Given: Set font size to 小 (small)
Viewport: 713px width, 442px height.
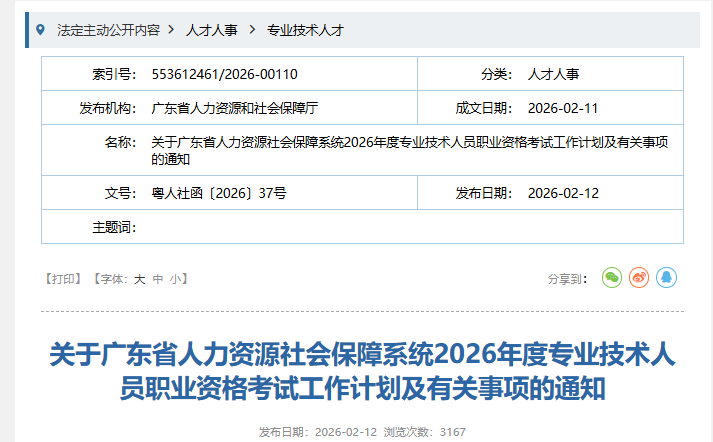Looking at the screenshot, I should pos(175,279).
